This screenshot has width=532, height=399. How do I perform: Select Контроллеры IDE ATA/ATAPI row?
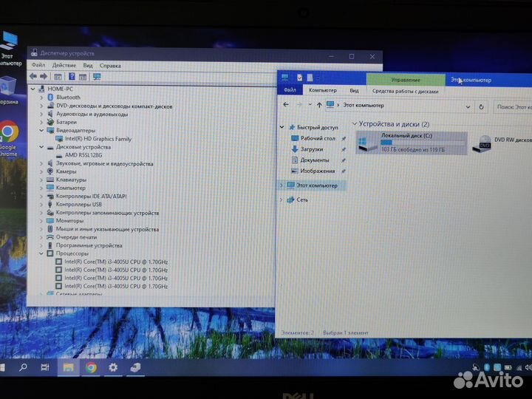tap(92, 196)
